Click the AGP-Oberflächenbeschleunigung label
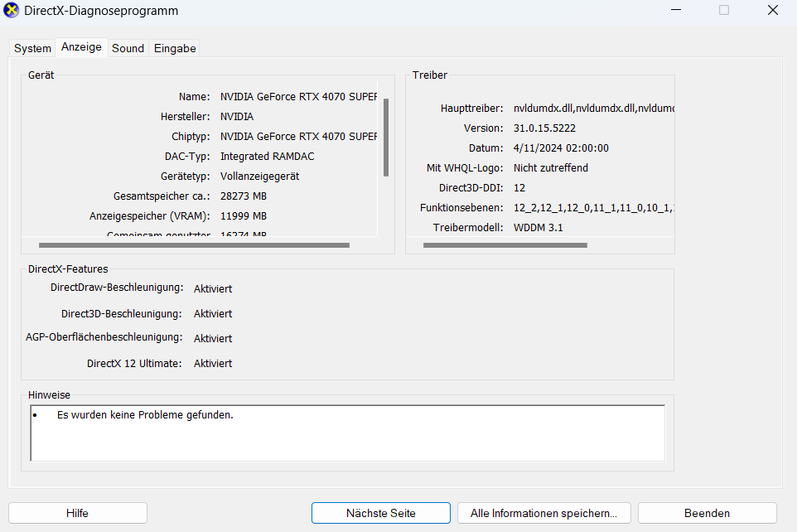797x532 pixels. 104,337
